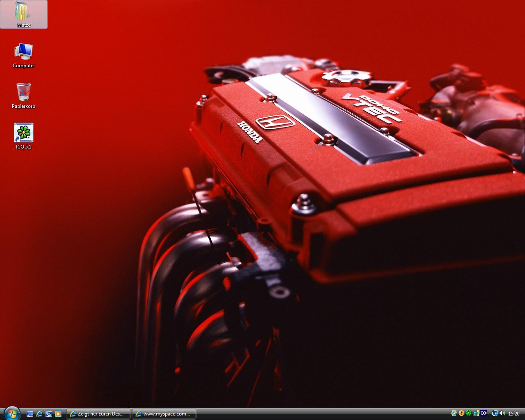Open the Windows Start orb
525x420 pixels.
[x=12, y=413]
